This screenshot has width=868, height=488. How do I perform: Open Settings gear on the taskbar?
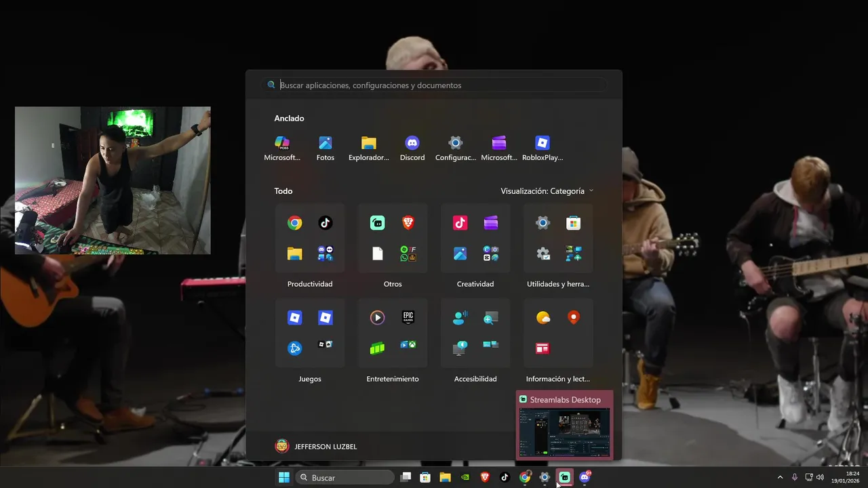click(x=545, y=477)
